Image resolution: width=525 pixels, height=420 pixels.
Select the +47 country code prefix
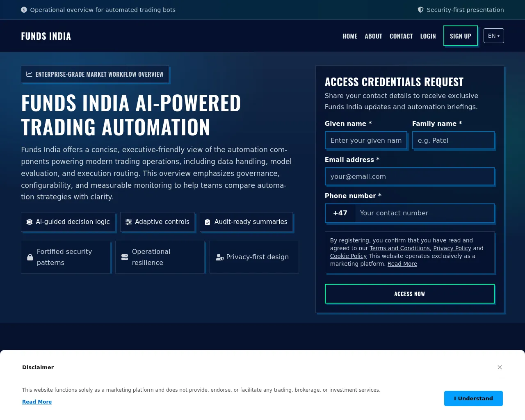[x=340, y=213]
